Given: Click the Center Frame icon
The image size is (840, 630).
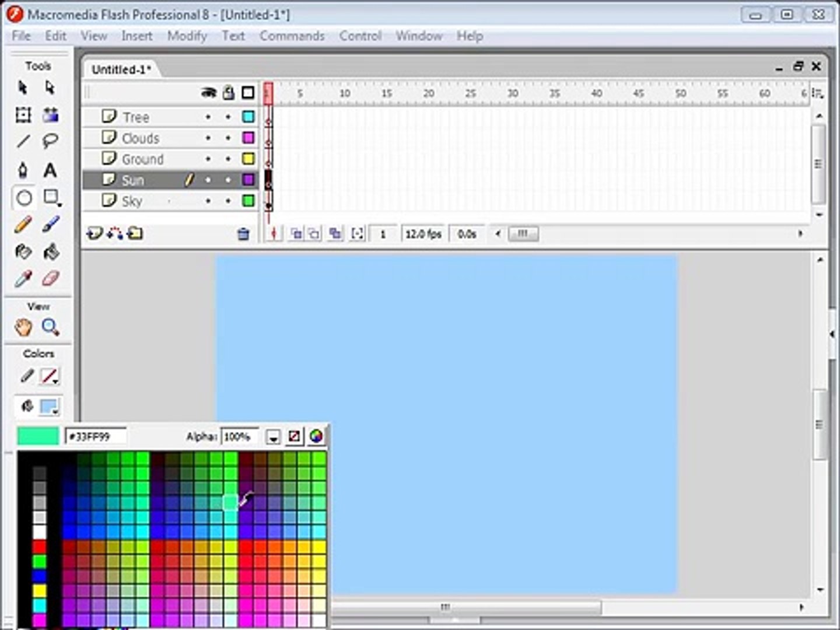Looking at the screenshot, I should pos(274,234).
